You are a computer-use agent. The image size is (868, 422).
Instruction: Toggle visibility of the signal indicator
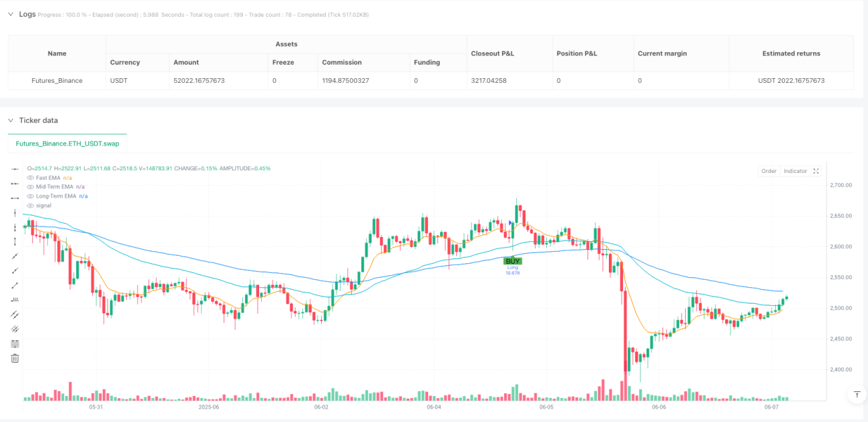click(30, 206)
